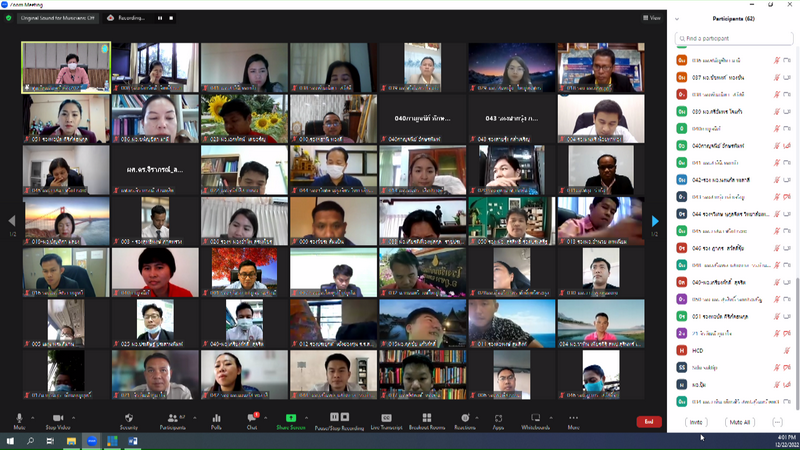Enable Live Transcript captions
Viewport: 800px width, 450px height.
386,421
